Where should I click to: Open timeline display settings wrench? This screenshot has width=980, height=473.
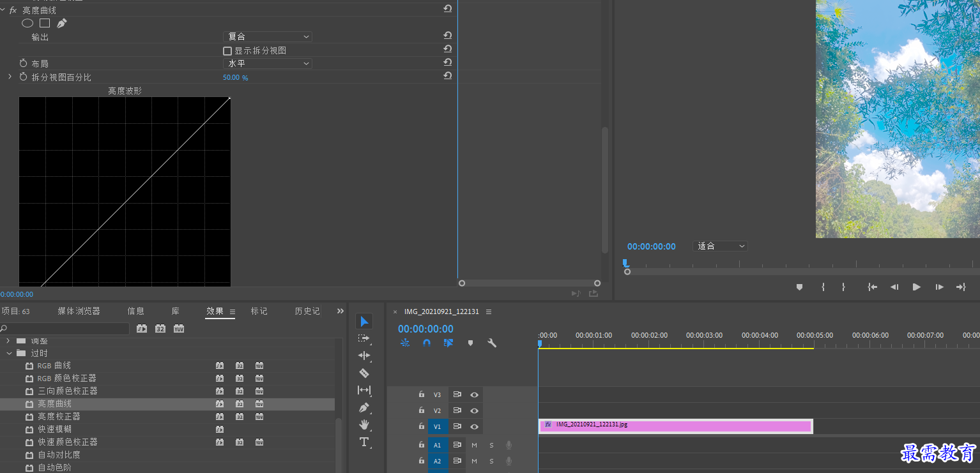pos(492,343)
